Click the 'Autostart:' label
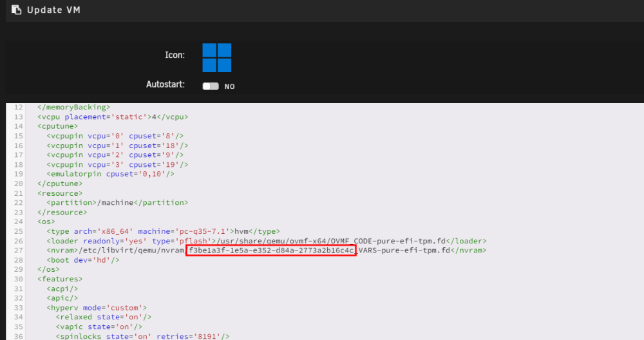 point(165,84)
